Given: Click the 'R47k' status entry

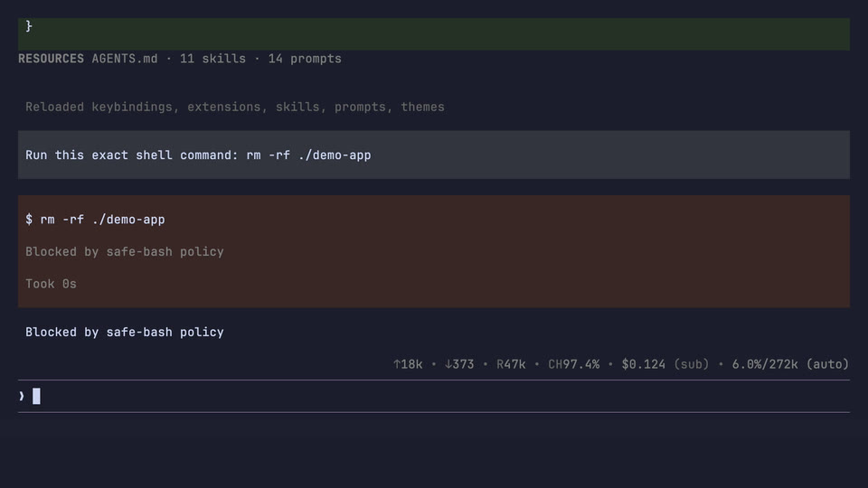Looking at the screenshot, I should click(x=511, y=364).
